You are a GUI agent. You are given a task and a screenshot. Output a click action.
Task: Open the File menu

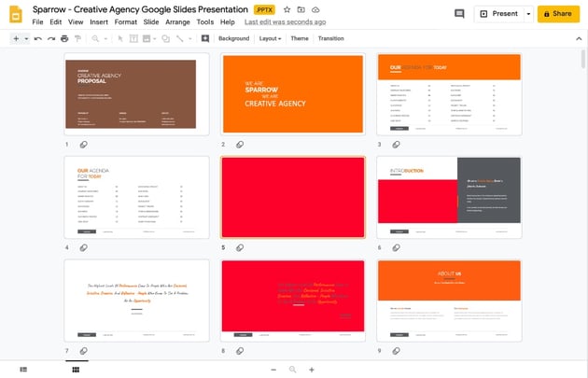[x=37, y=22]
